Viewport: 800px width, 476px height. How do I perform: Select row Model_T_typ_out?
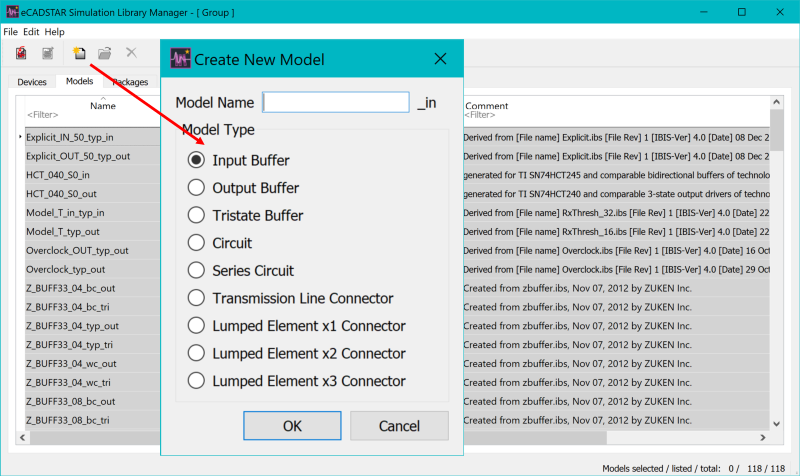[x=63, y=232]
